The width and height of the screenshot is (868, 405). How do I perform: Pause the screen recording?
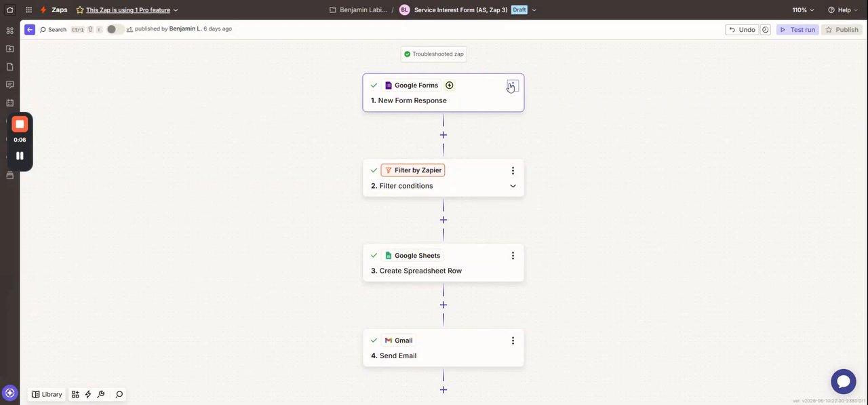point(20,155)
